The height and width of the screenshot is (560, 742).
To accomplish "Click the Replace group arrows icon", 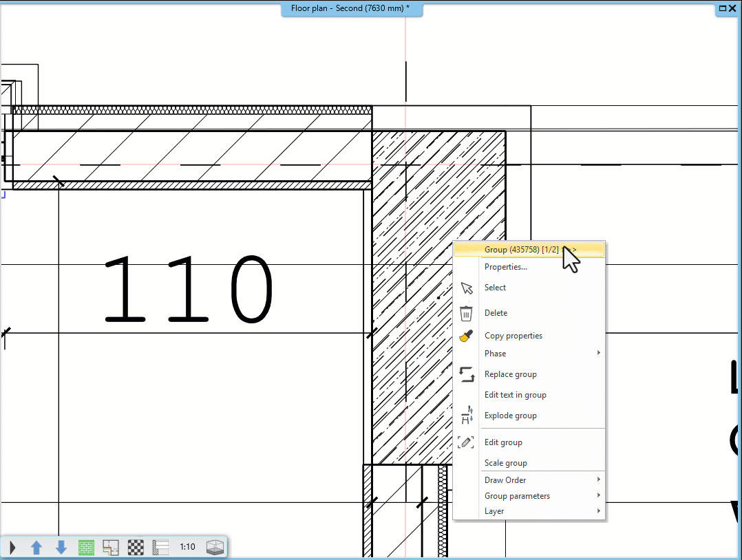I will (467, 374).
